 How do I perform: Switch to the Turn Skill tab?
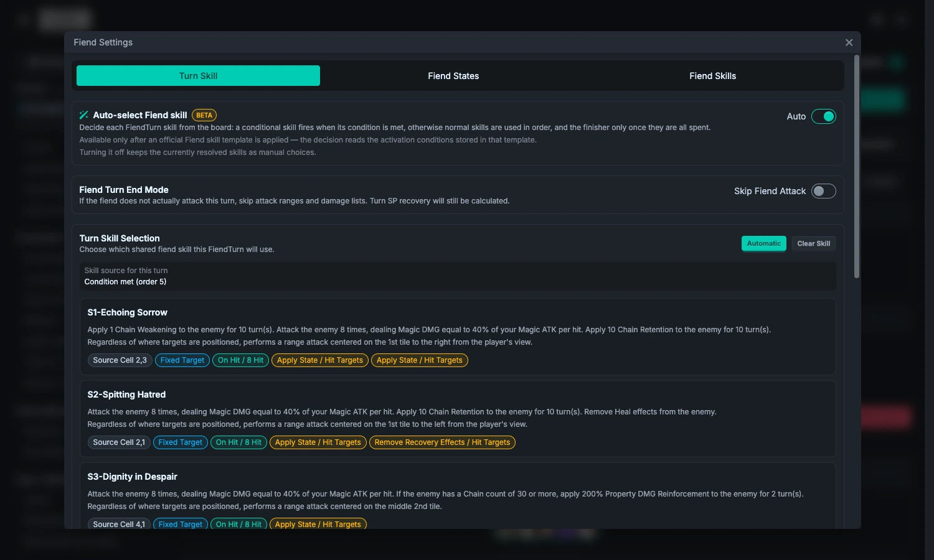[198, 76]
